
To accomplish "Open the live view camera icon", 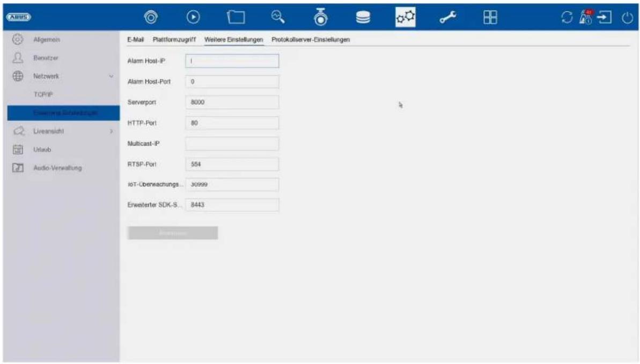I will pyautogui.click(x=151, y=17).
